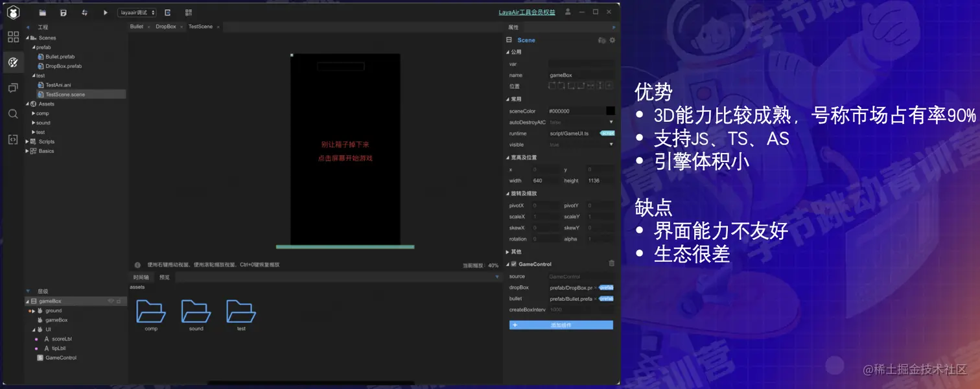Viewport: 980px width, 389px height.
Task: Click properties panel settings gear icon
Action: (612, 40)
